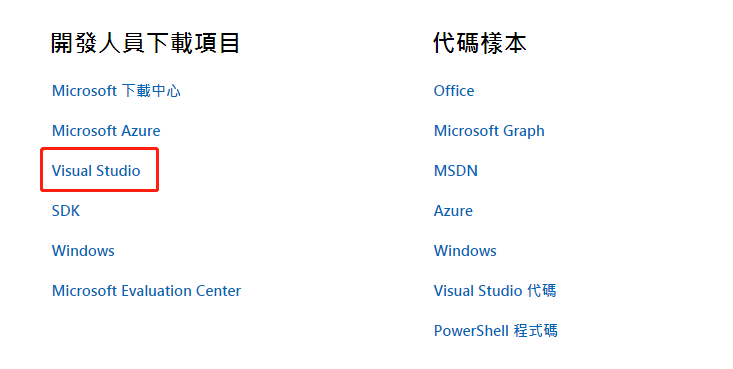The height and width of the screenshot is (369, 733).
Task: Select Azure under 代碼樣本
Action: coord(453,211)
